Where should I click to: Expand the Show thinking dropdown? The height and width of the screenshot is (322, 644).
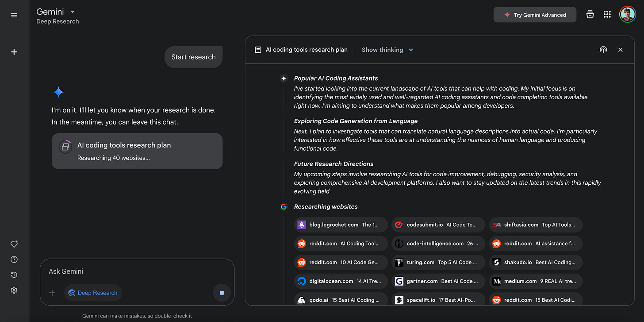(x=387, y=50)
